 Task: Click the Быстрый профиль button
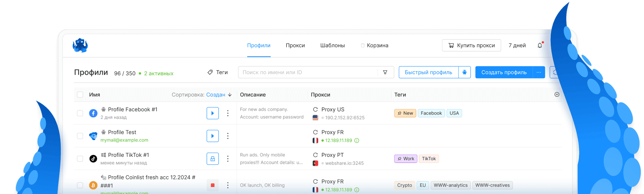[x=428, y=72]
